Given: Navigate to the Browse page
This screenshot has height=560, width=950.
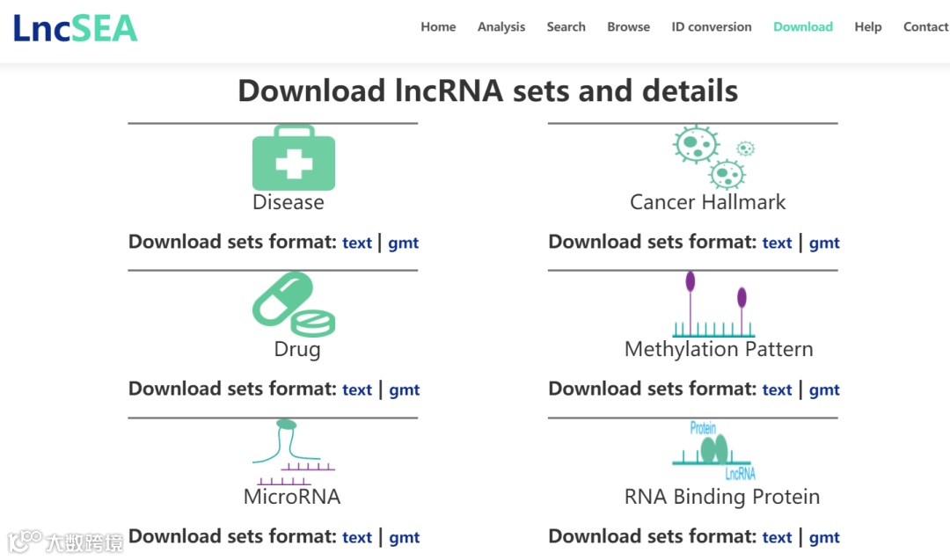Looking at the screenshot, I should tap(628, 27).
